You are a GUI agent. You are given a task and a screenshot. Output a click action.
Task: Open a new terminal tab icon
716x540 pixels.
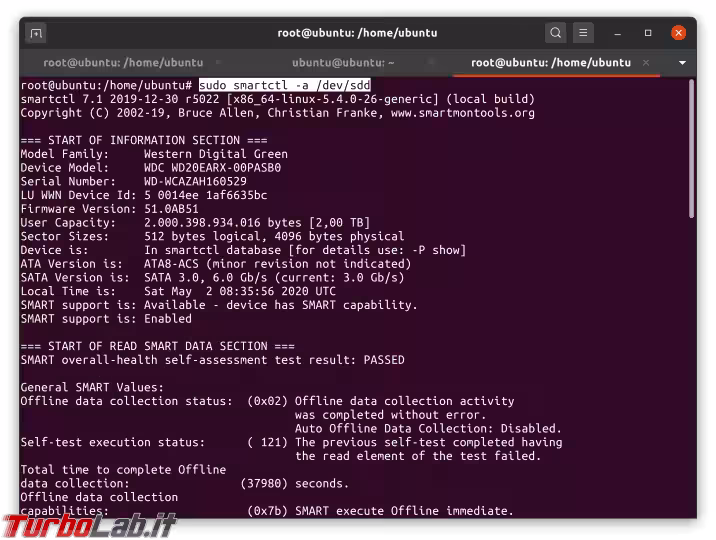tap(36, 33)
